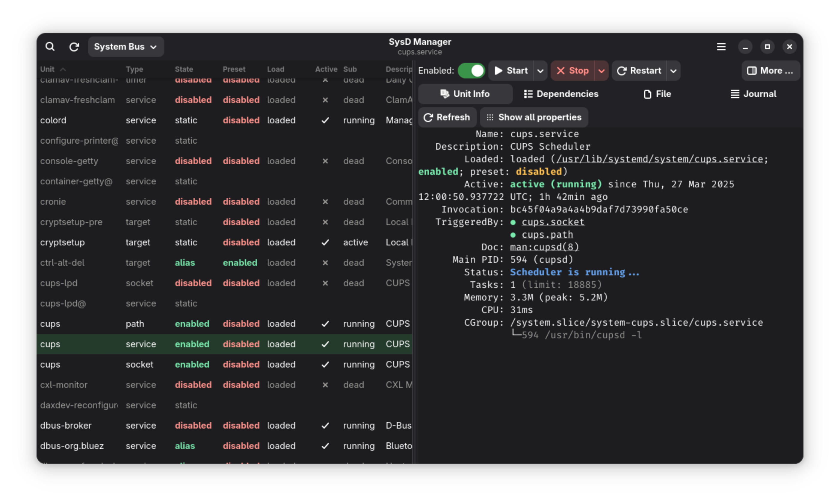Open the System Bus selector dropdown

click(126, 46)
